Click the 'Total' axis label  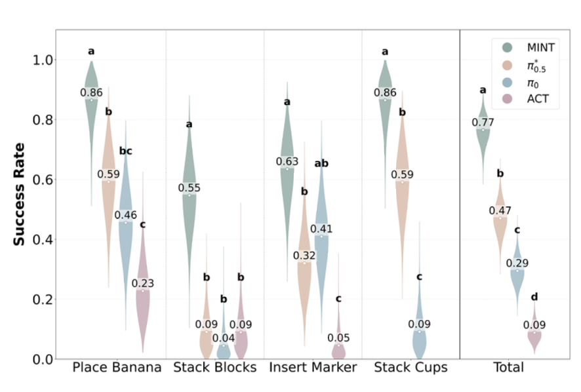point(508,368)
